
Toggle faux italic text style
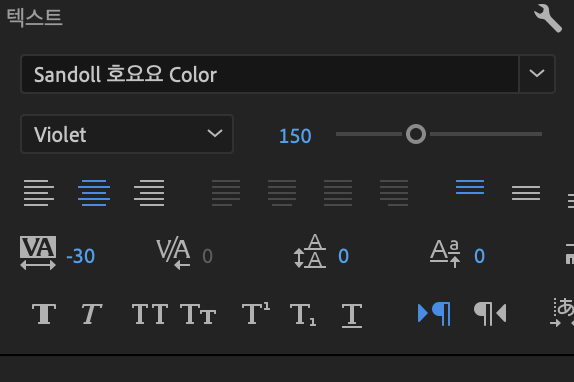tap(91, 314)
